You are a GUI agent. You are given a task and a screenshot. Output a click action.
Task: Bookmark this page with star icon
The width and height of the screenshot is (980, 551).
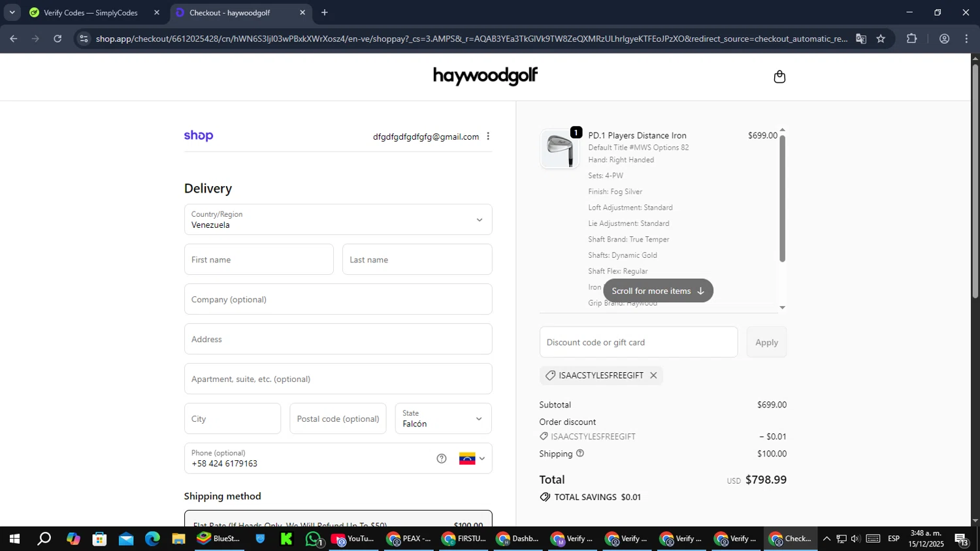click(x=881, y=39)
